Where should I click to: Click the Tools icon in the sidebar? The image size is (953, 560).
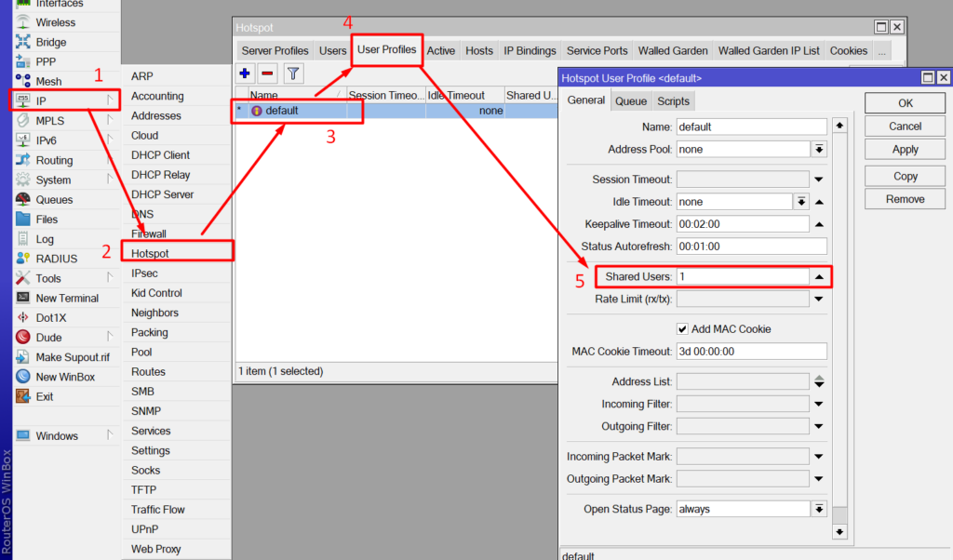[x=23, y=278]
